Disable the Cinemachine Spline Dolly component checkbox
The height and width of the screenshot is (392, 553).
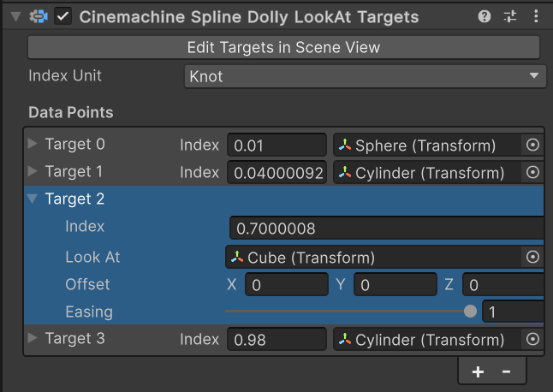(x=62, y=16)
